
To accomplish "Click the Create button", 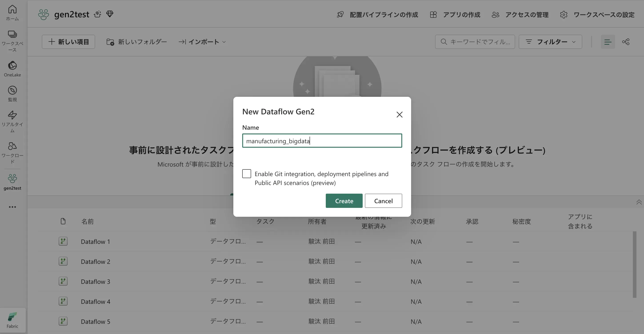I will [344, 201].
